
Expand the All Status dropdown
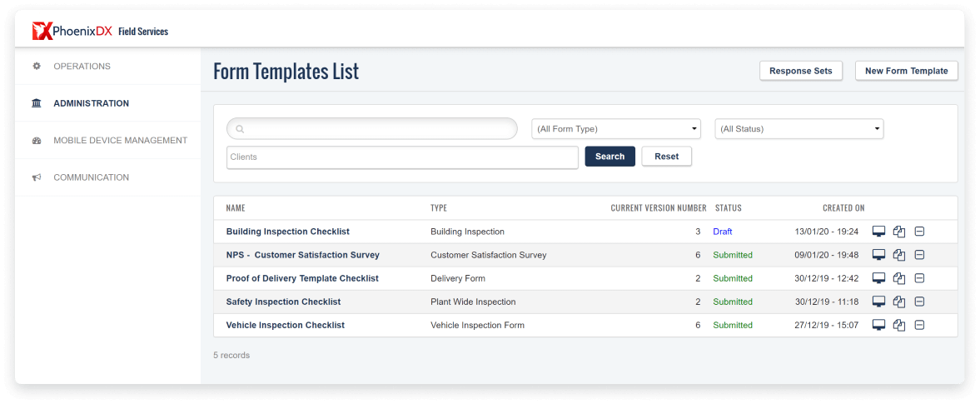799,129
